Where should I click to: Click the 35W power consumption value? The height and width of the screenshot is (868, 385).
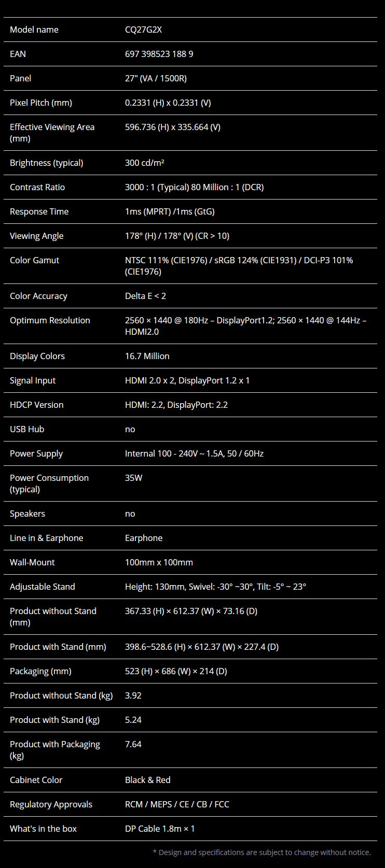pyautogui.click(x=133, y=478)
